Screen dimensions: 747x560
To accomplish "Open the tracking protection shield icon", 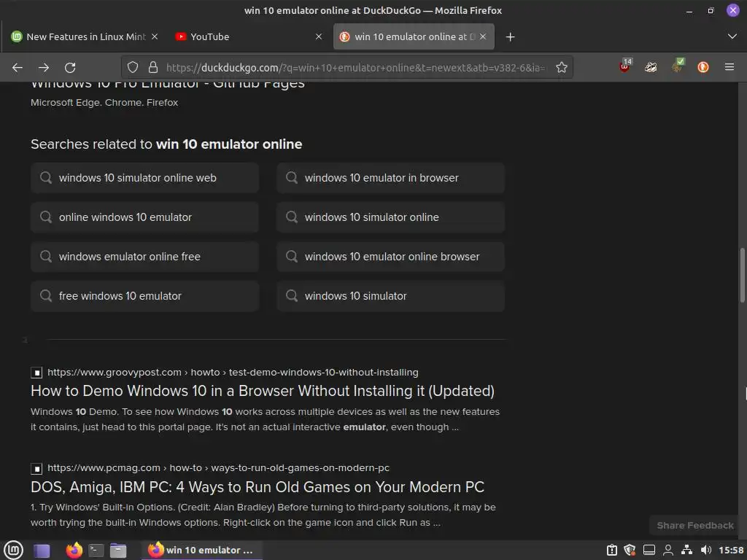I will pyautogui.click(x=133, y=68).
